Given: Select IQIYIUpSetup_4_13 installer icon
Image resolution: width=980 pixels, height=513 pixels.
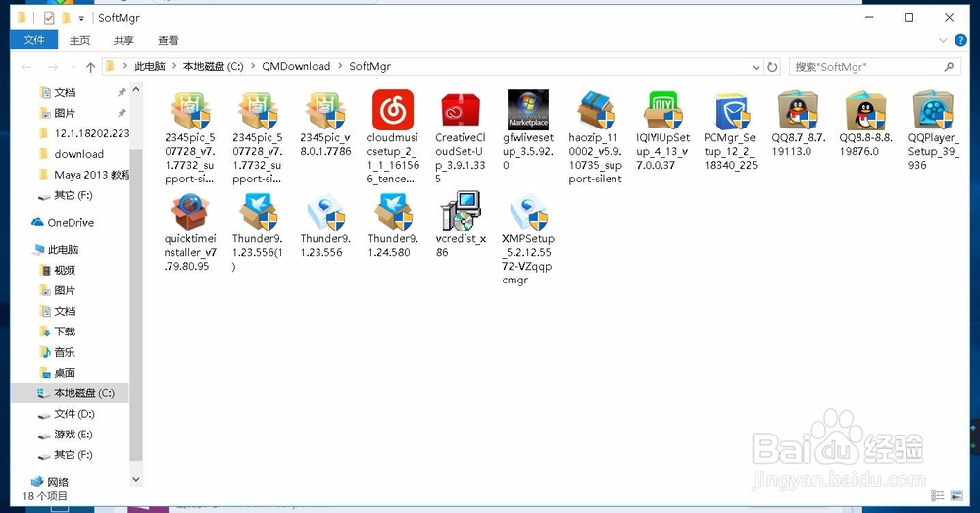Looking at the screenshot, I should [x=663, y=130].
